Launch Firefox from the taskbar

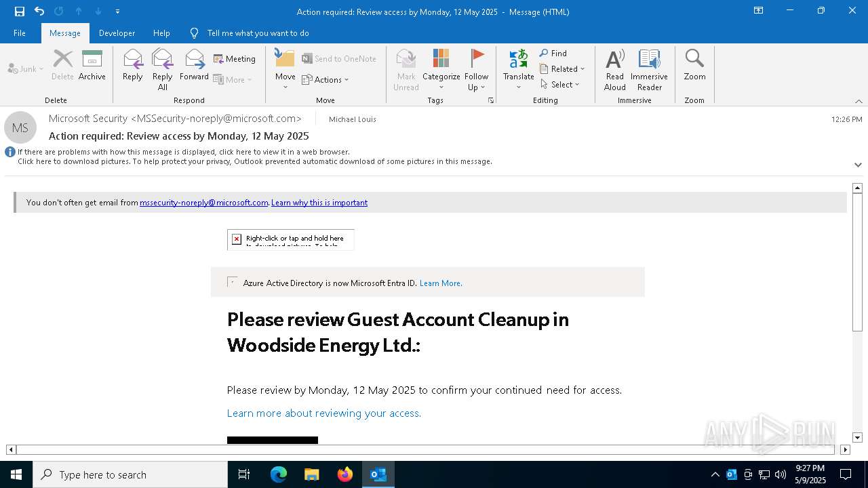pyautogui.click(x=345, y=474)
